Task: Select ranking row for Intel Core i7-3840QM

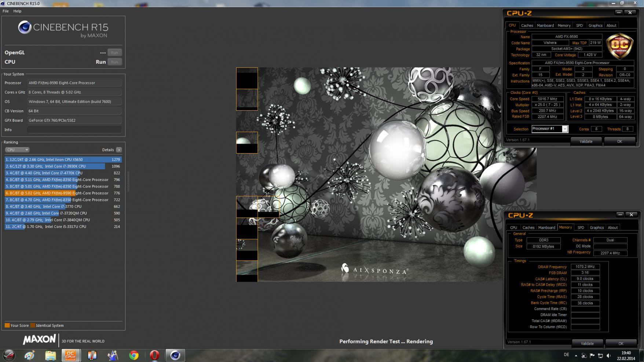Action: (63, 220)
